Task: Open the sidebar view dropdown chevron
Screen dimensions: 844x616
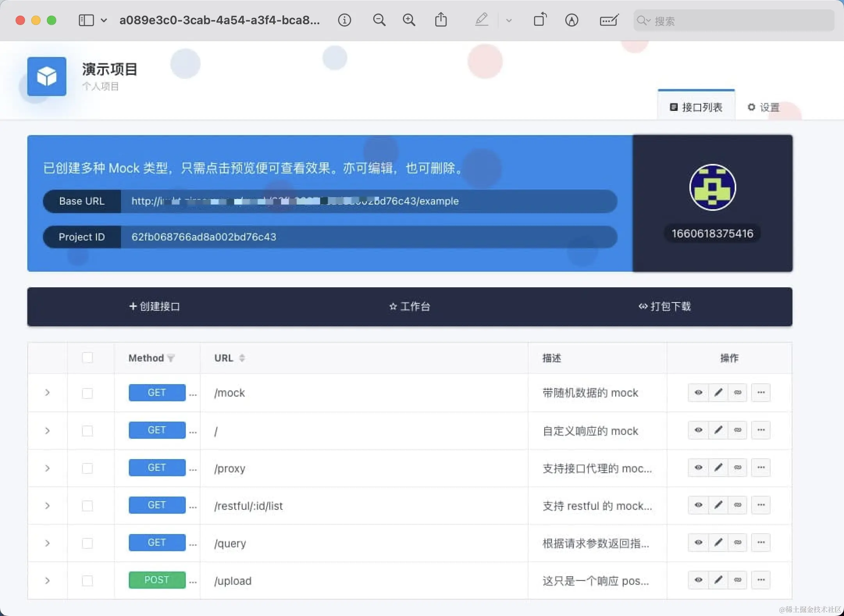Action: (104, 20)
